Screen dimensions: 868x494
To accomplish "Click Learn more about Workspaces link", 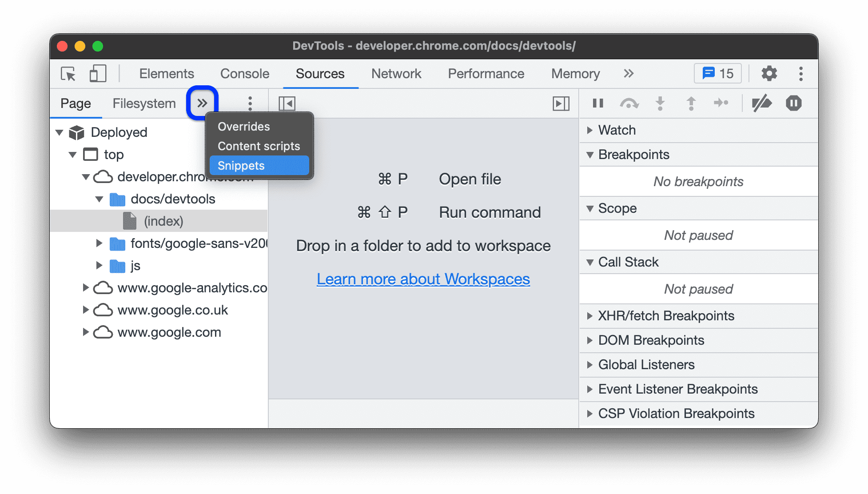I will [423, 278].
